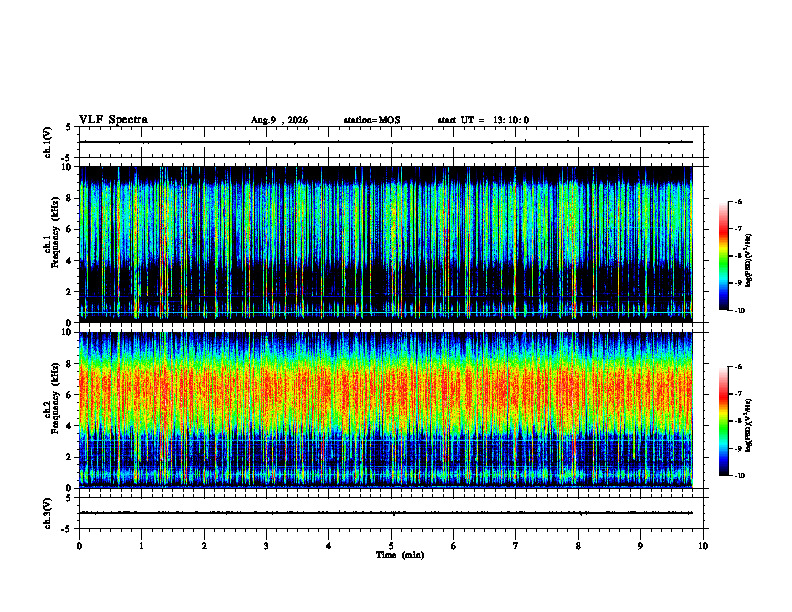Click the ch.1 spectrogram color scale bar
Viewport: 792px width, 612px height.
click(724, 256)
